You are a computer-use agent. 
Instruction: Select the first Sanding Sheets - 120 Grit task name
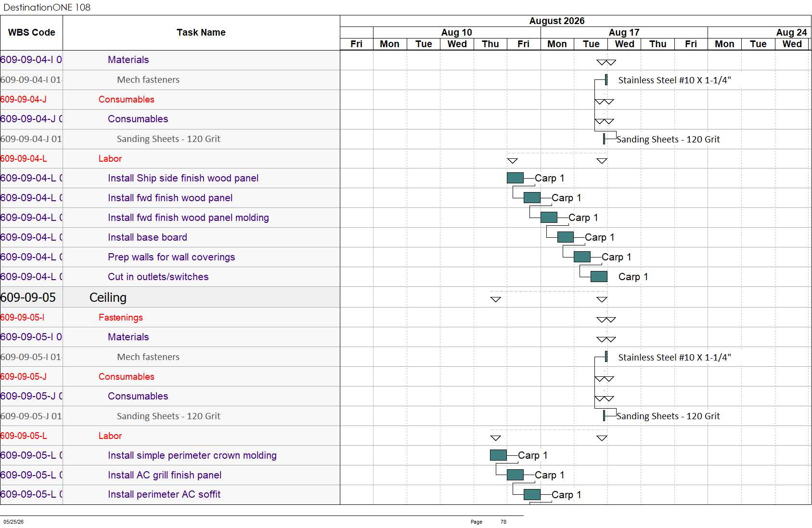tap(168, 139)
